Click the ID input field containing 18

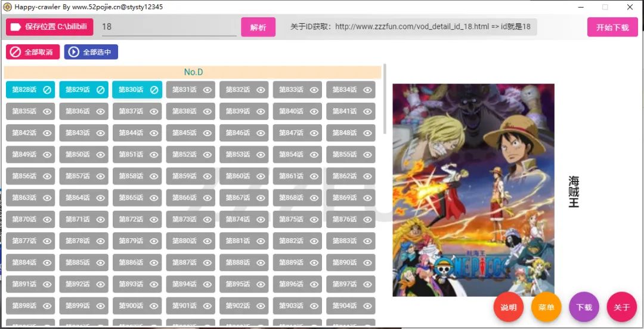169,27
